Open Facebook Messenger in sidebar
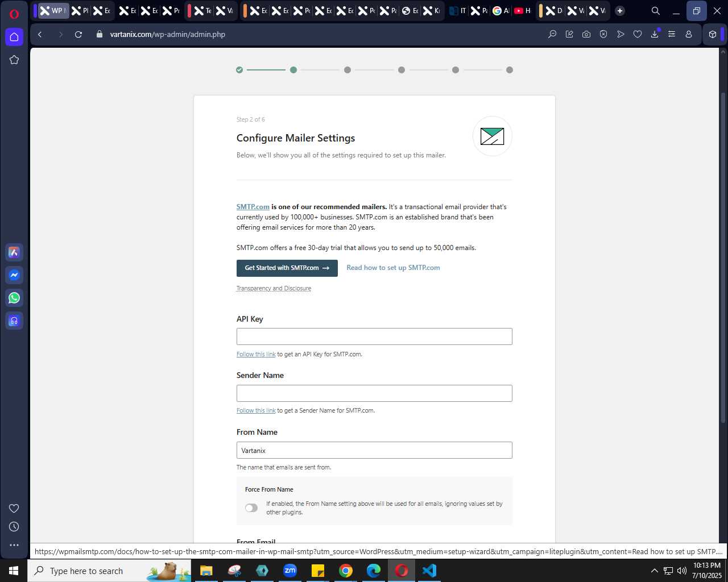 click(x=14, y=275)
